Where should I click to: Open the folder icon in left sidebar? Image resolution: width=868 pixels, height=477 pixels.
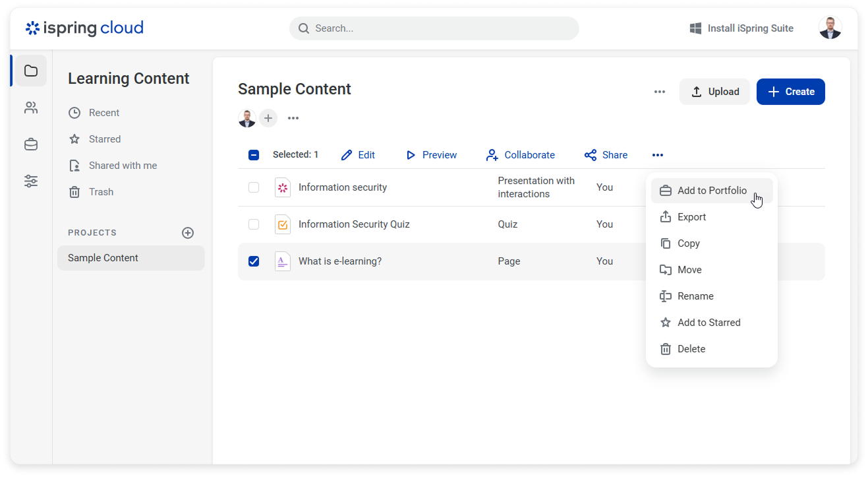click(31, 71)
